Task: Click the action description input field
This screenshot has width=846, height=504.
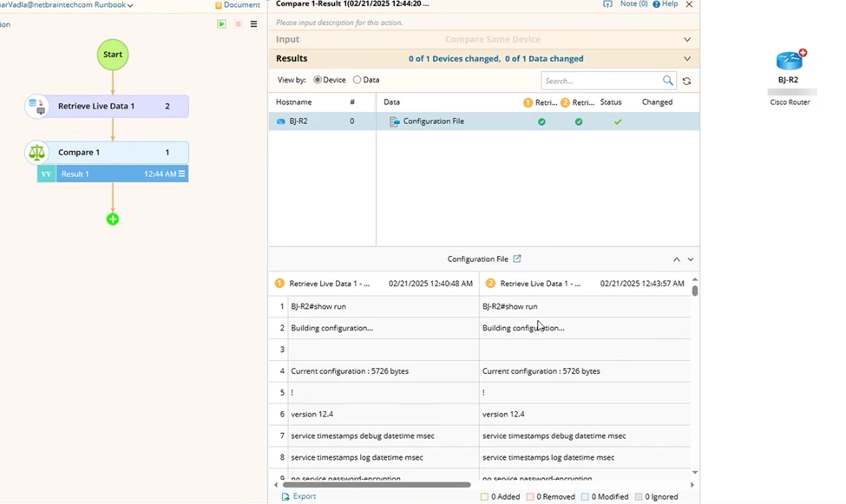Action: coord(484,23)
